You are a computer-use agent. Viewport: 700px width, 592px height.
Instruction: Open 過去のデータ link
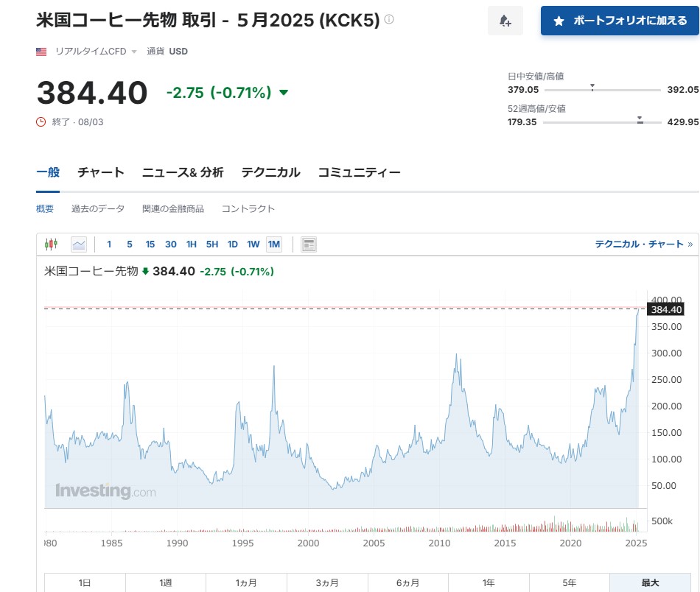point(98,208)
